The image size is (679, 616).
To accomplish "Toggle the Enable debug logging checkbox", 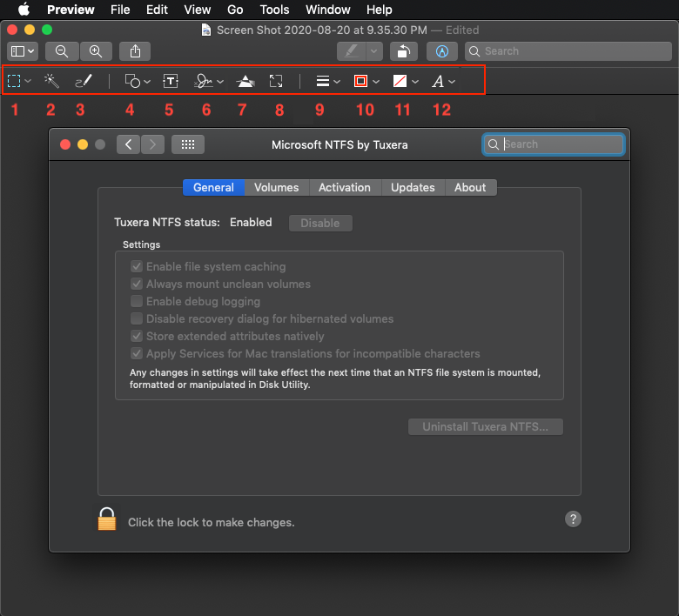I will 137,301.
